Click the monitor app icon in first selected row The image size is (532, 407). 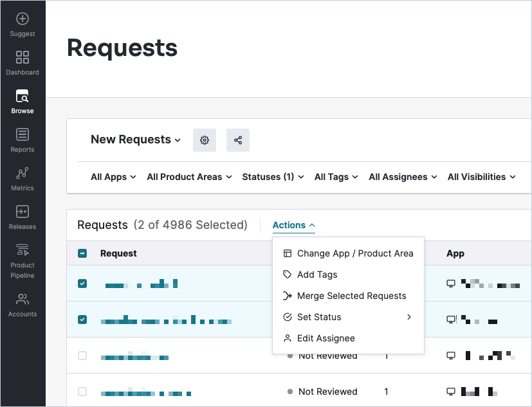point(450,284)
